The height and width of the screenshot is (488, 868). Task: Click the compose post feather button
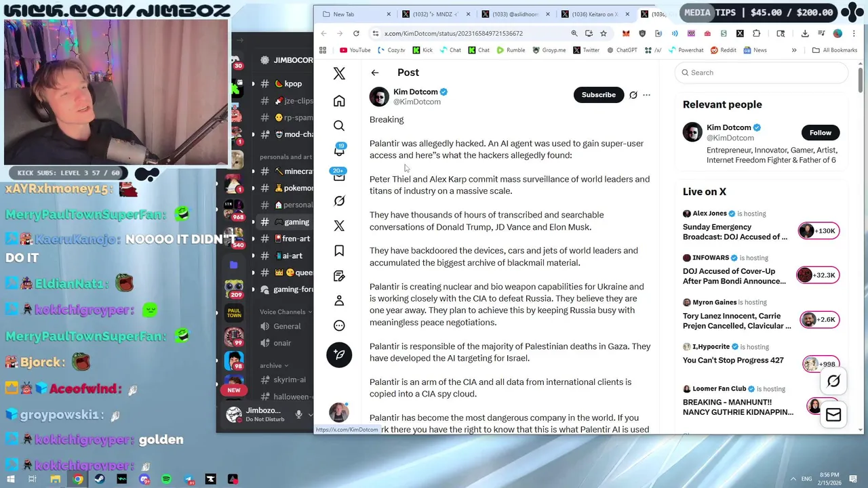pyautogui.click(x=339, y=354)
